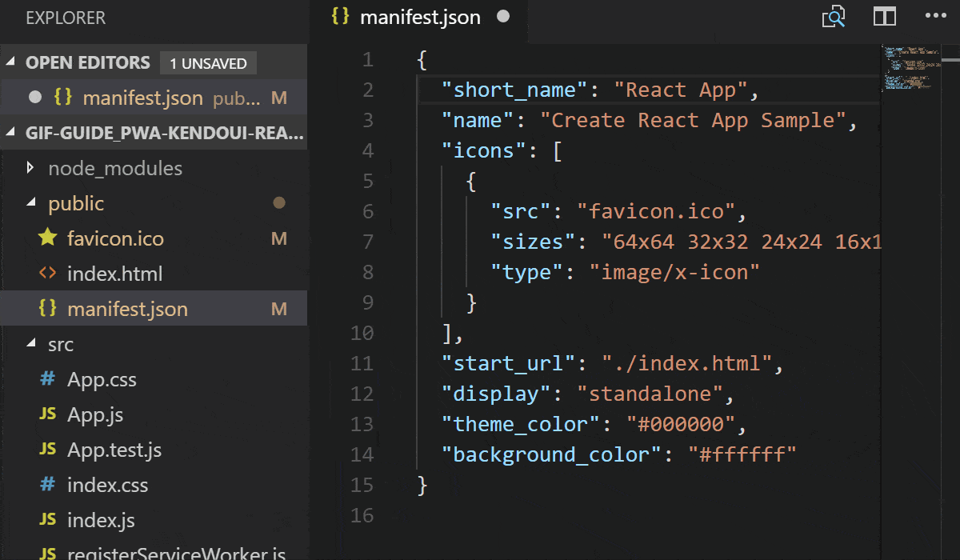Click line number 16 in the gutter
960x560 pixels.
(x=362, y=515)
